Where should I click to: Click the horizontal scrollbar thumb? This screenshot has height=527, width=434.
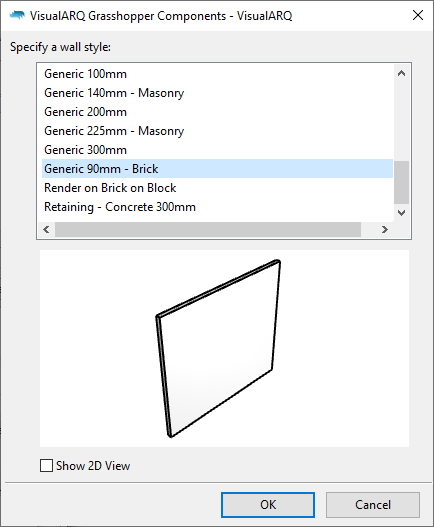pyautogui.click(x=208, y=230)
